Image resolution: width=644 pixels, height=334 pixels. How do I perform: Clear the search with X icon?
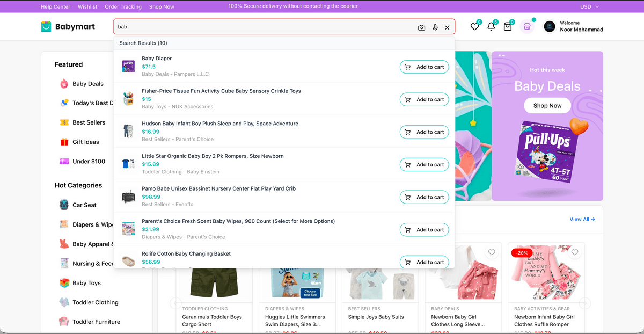tap(447, 27)
